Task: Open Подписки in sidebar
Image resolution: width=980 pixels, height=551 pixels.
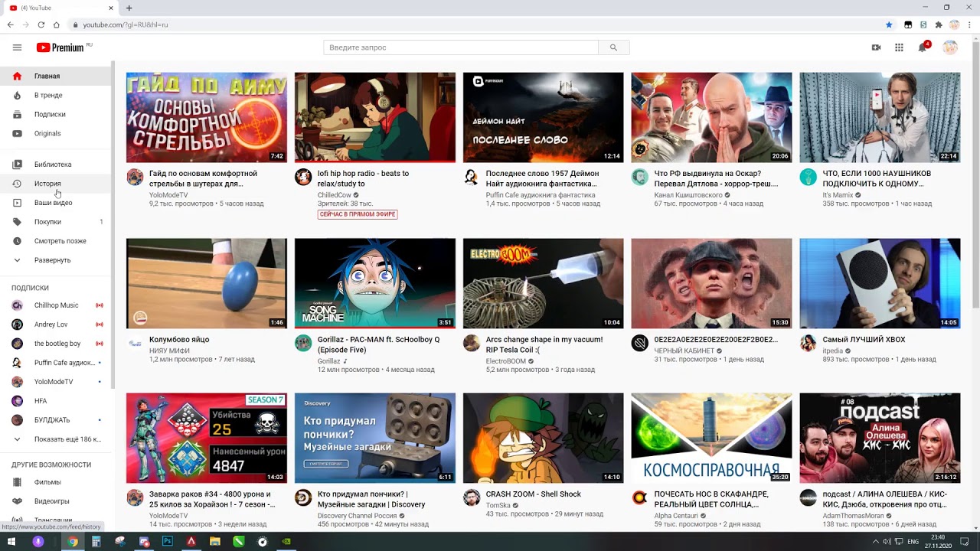Action: [x=55, y=115]
